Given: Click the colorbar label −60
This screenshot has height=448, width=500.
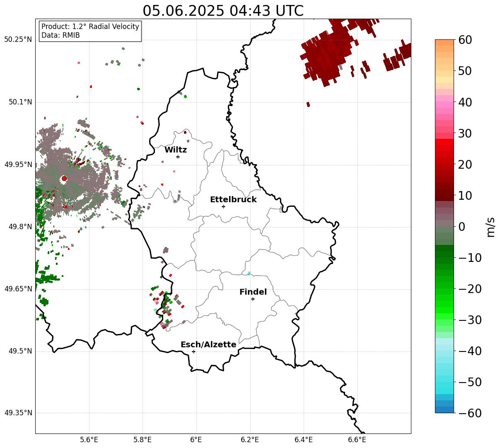Looking at the screenshot, I should click(470, 413).
